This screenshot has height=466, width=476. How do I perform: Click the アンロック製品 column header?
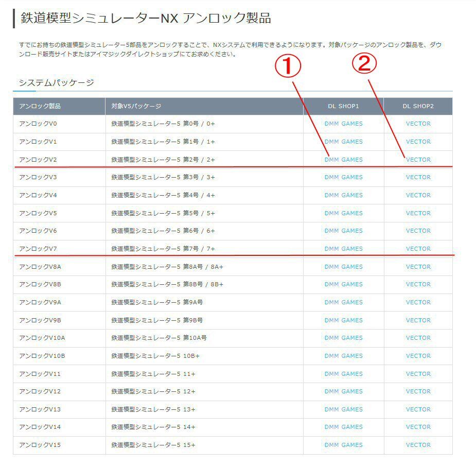39,106
